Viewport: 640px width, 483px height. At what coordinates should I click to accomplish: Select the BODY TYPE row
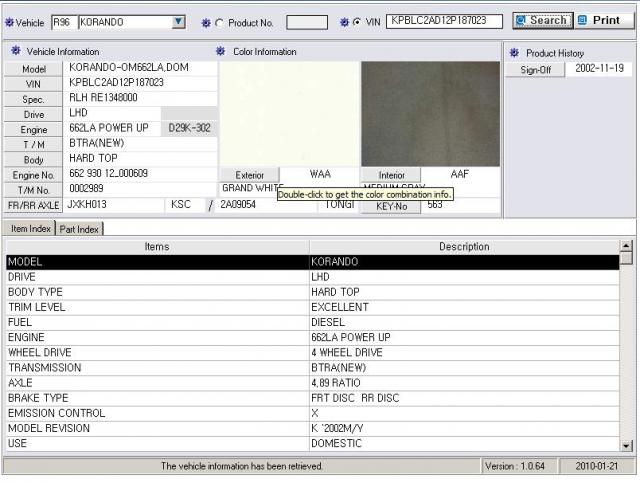coord(313,292)
